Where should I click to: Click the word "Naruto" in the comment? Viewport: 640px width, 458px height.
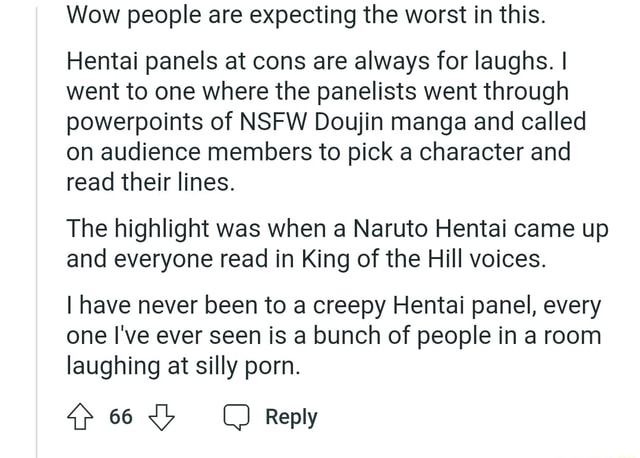[x=391, y=229]
